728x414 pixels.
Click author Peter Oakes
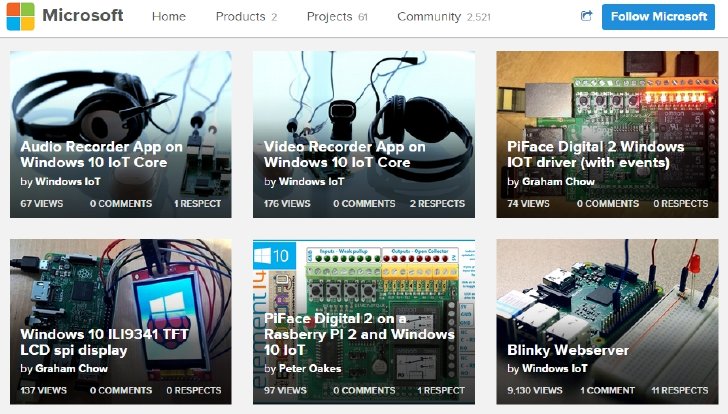coord(310,369)
